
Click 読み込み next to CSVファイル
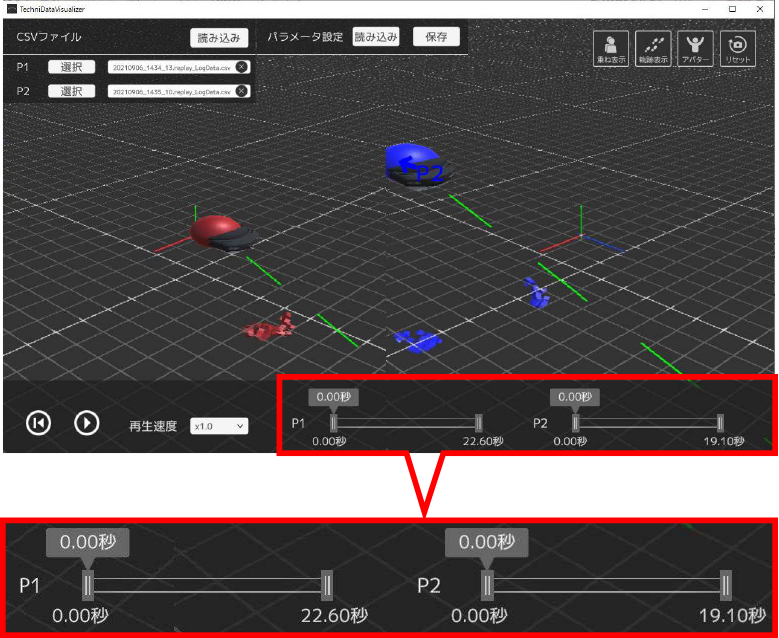coord(219,38)
